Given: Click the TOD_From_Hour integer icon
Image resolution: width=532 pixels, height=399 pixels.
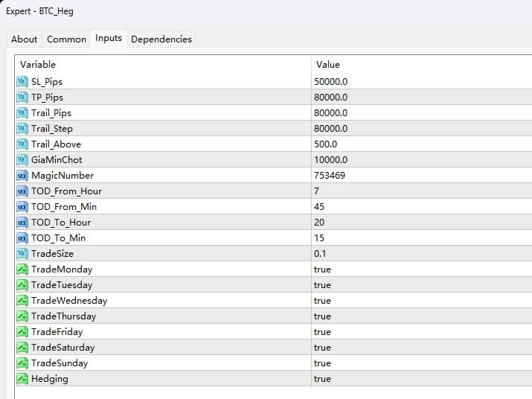Looking at the screenshot, I should 22,191.
